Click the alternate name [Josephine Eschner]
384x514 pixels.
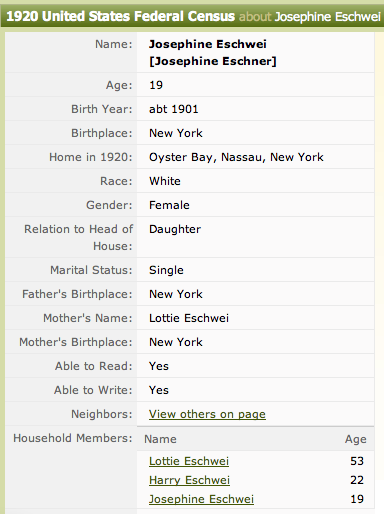click(x=213, y=61)
